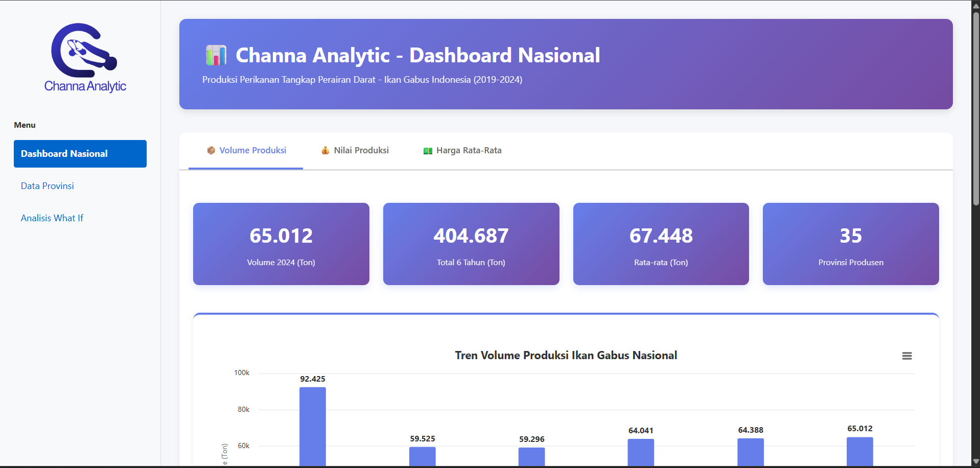Click the money bag icon beside Nilai Produksi
The image size is (980, 468).
pyautogui.click(x=325, y=150)
